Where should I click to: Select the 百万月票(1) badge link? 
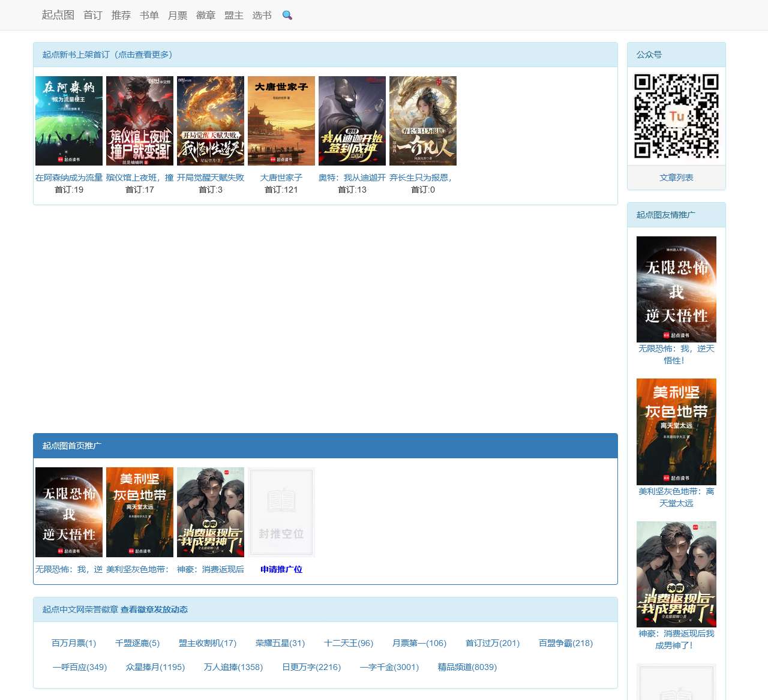pyautogui.click(x=74, y=643)
